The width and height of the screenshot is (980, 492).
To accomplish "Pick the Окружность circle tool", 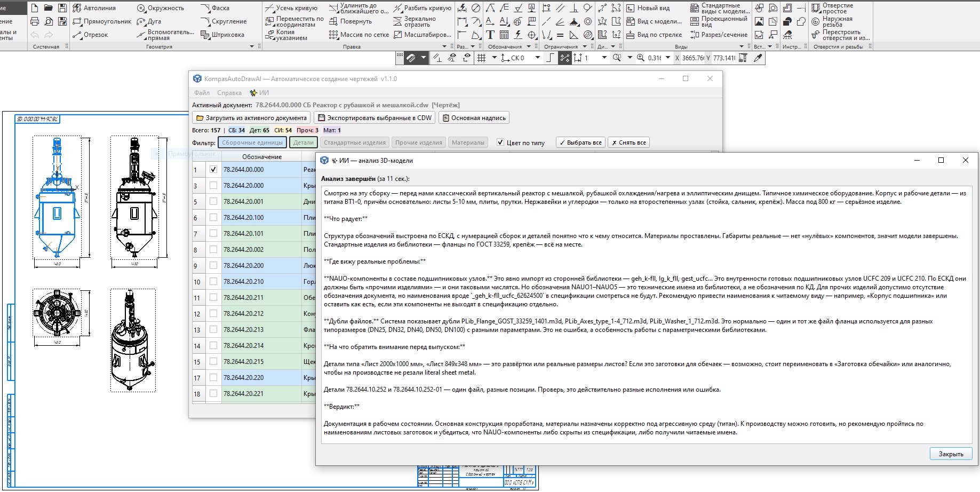I will coord(161,8).
